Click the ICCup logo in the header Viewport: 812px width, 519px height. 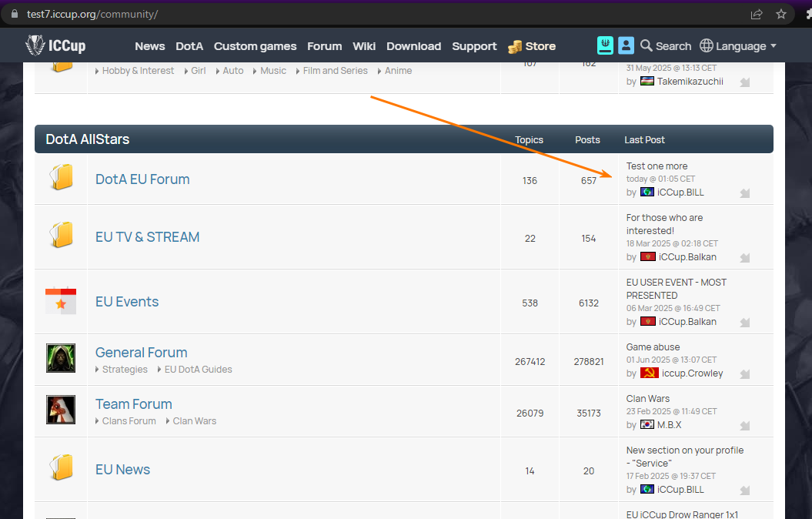point(55,45)
